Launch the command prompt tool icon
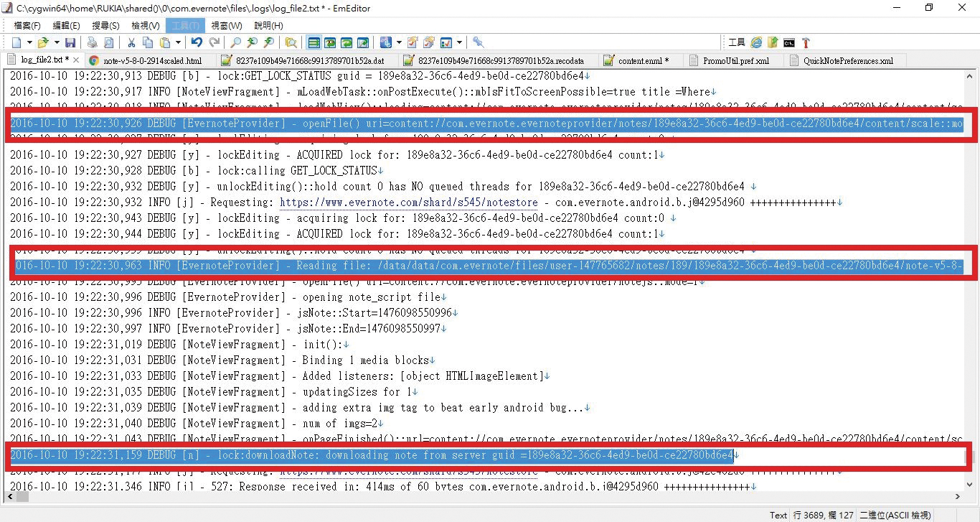The width and height of the screenshot is (980, 522). click(x=789, y=42)
